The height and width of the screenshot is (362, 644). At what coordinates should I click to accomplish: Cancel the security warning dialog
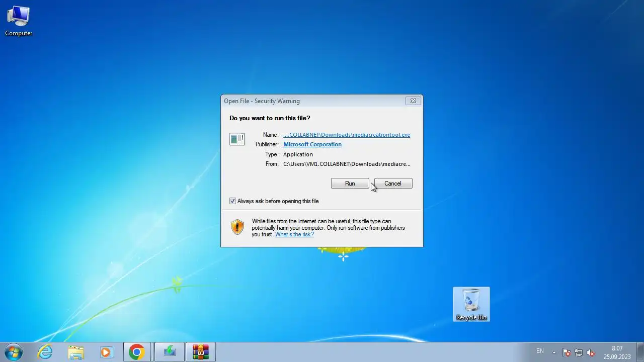click(x=393, y=184)
